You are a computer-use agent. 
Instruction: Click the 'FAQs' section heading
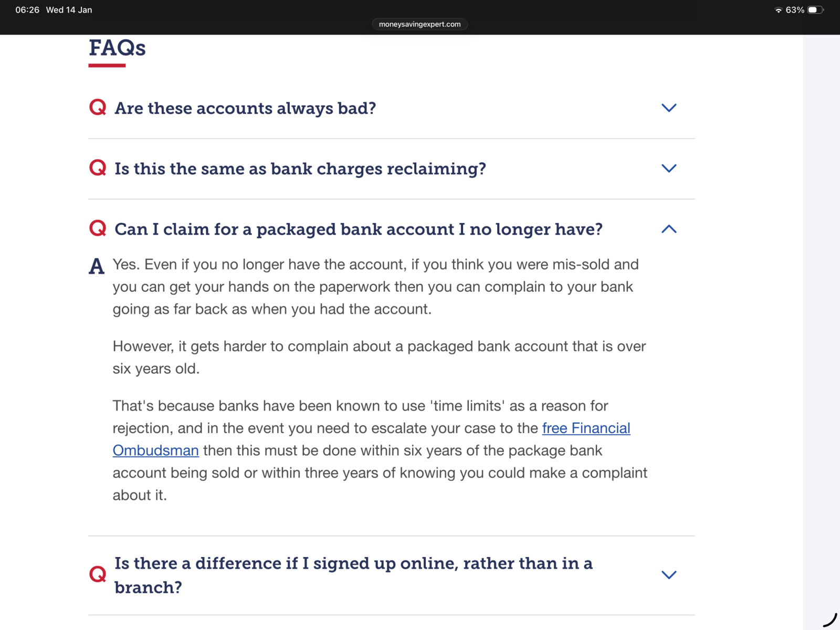(x=117, y=48)
